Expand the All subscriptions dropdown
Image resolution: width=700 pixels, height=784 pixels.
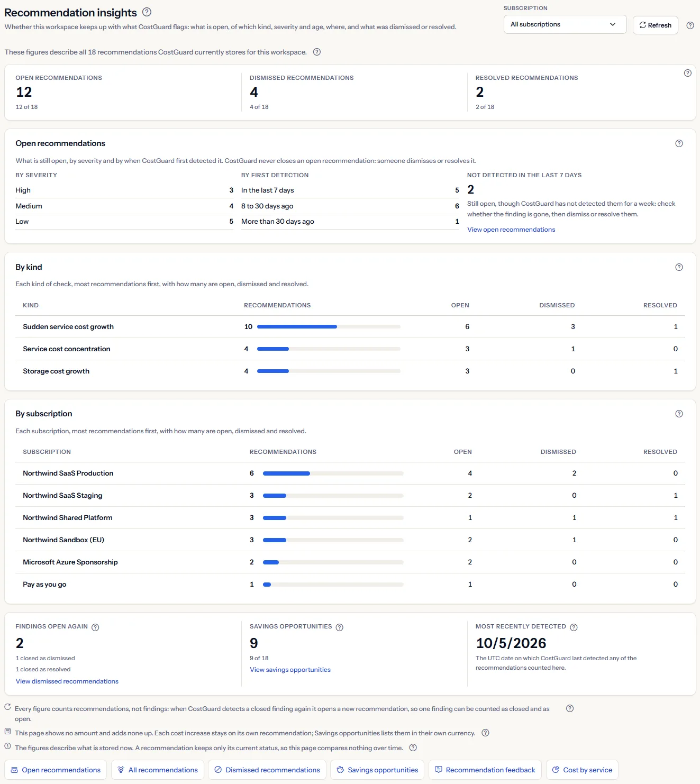[x=565, y=24]
